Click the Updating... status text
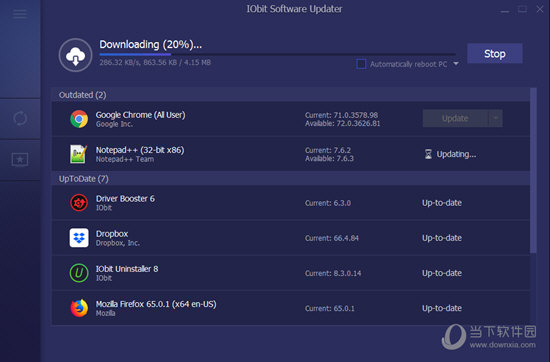550x362 pixels. click(x=456, y=154)
